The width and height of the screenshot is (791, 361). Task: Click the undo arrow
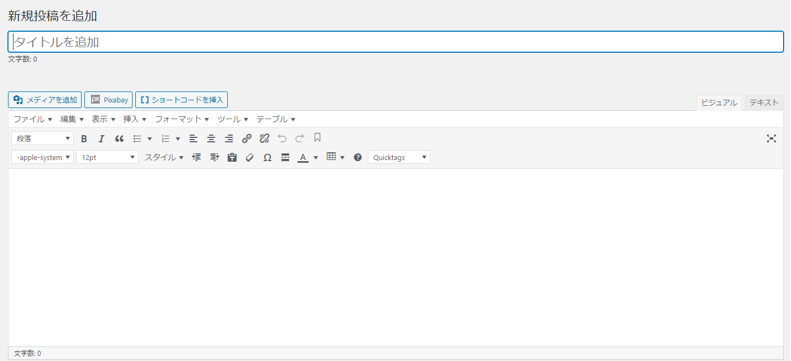282,138
